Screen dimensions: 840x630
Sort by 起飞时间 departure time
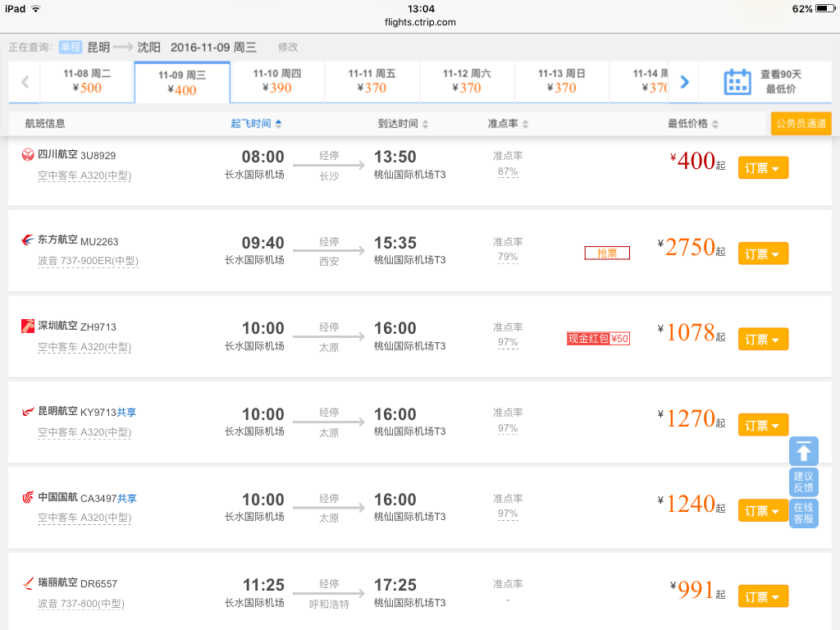point(256,124)
